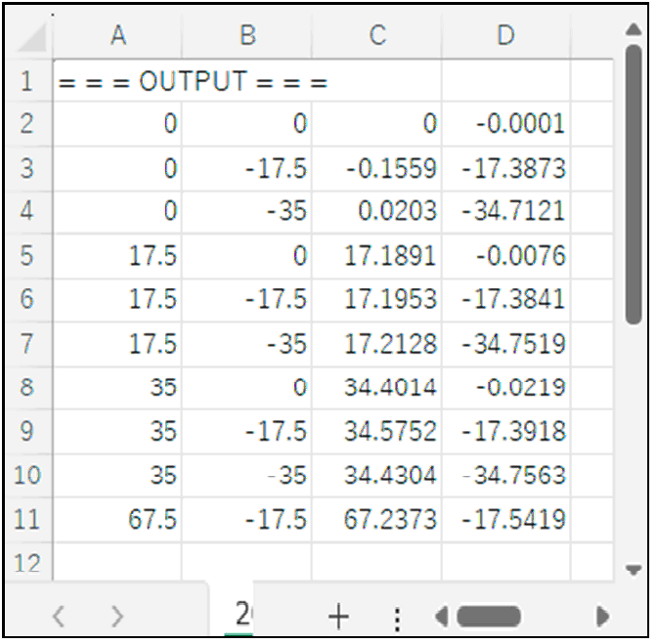Select row 12 header
658x644 pixels.
click(28, 561)
